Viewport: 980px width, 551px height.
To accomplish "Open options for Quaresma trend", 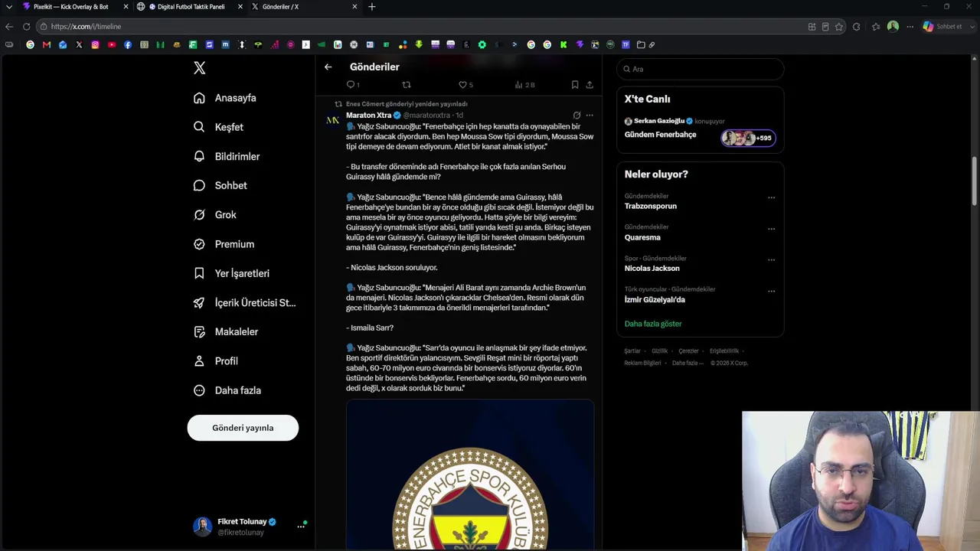I will (772, 229).
